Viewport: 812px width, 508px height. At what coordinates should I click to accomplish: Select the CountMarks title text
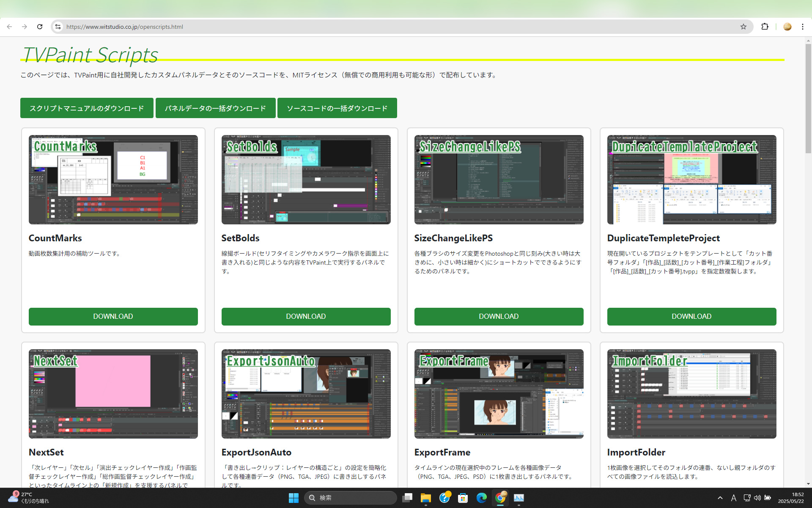click(x=55, y=238)
